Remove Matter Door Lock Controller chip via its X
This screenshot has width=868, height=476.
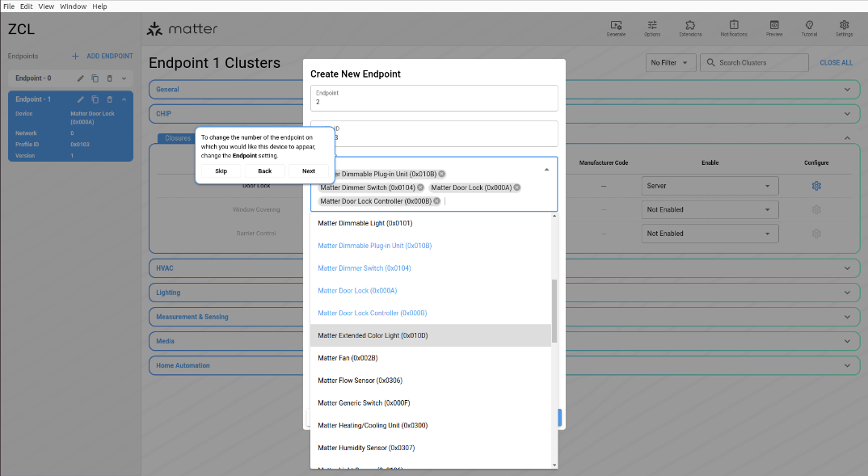[436, 200]
